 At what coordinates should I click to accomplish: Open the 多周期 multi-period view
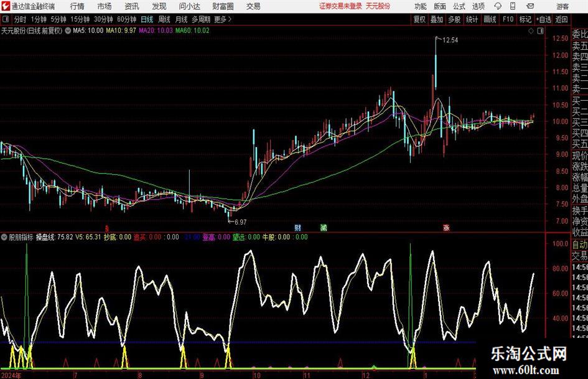201,19
